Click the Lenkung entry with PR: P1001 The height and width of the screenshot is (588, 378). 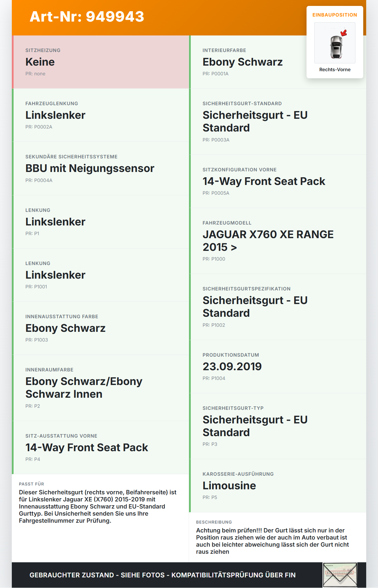point(100,275)
